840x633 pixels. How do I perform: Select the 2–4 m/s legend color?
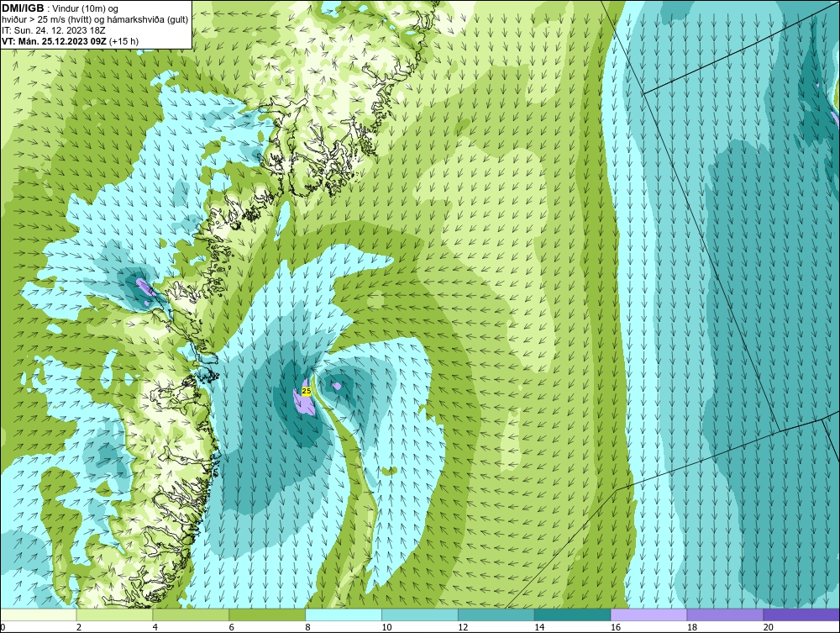coord(114,615)
